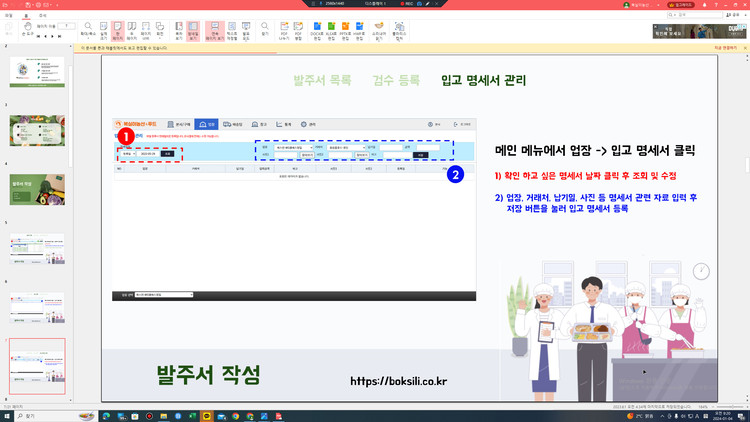Image resolution: width=750 pixels, height=422 pixels.
Task: Select the page 4 thumbnail
Action: pyautogui.click(x=37, y=189)
